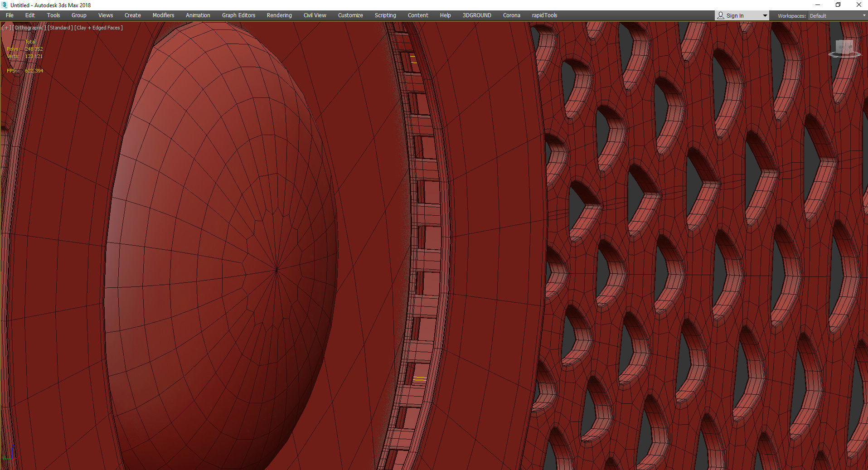868x470 pixels.
Task: Open the rapidTools menu
Action: pyautogui.click(x=544, y=15)
